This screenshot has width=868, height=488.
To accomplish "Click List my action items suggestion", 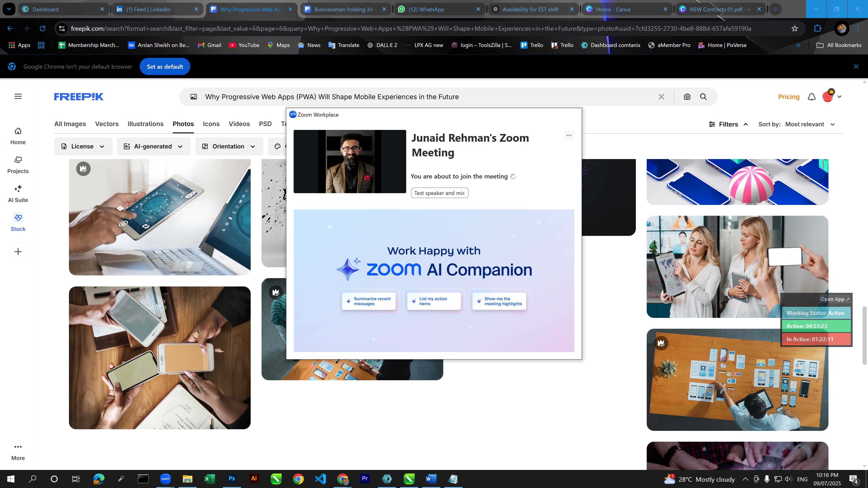I will [434, 301].
